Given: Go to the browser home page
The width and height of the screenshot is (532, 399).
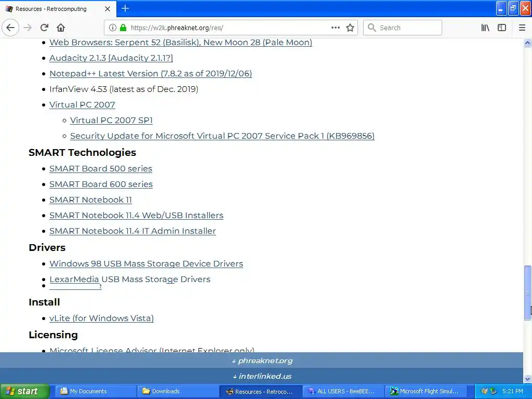Looking at the screenshot, I should (61, 28).
